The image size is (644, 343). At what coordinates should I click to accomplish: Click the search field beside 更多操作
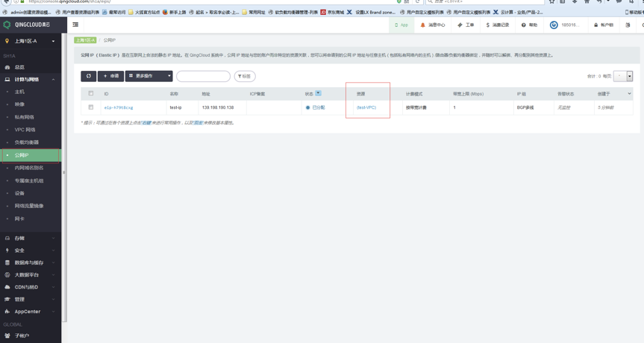(x=203, y=76)
